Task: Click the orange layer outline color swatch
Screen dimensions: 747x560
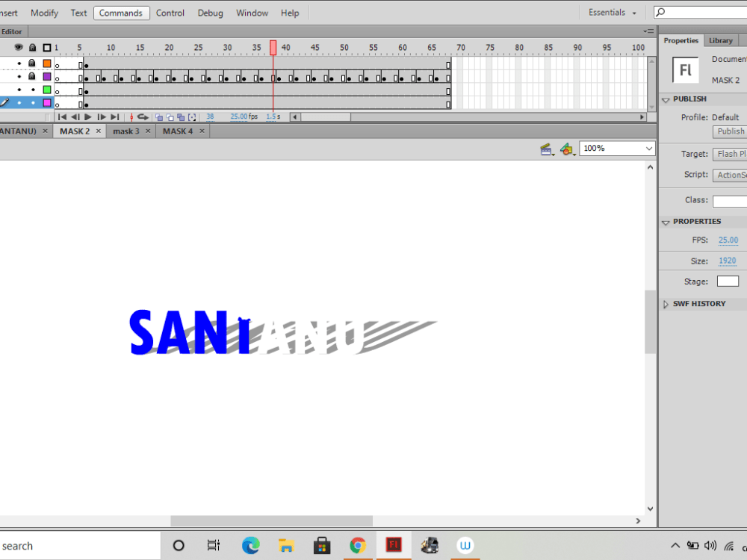Action: coord(46,63)
